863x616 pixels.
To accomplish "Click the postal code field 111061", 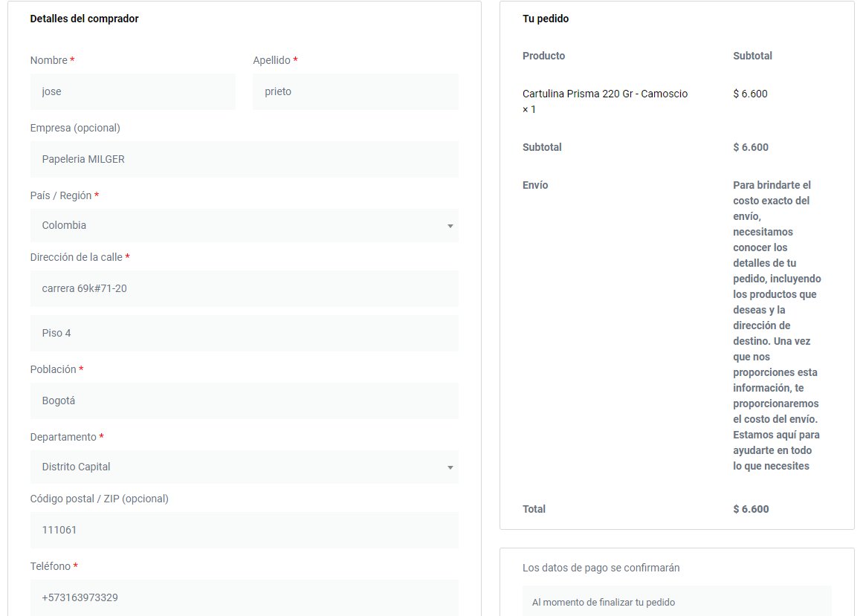I will 244,530.
